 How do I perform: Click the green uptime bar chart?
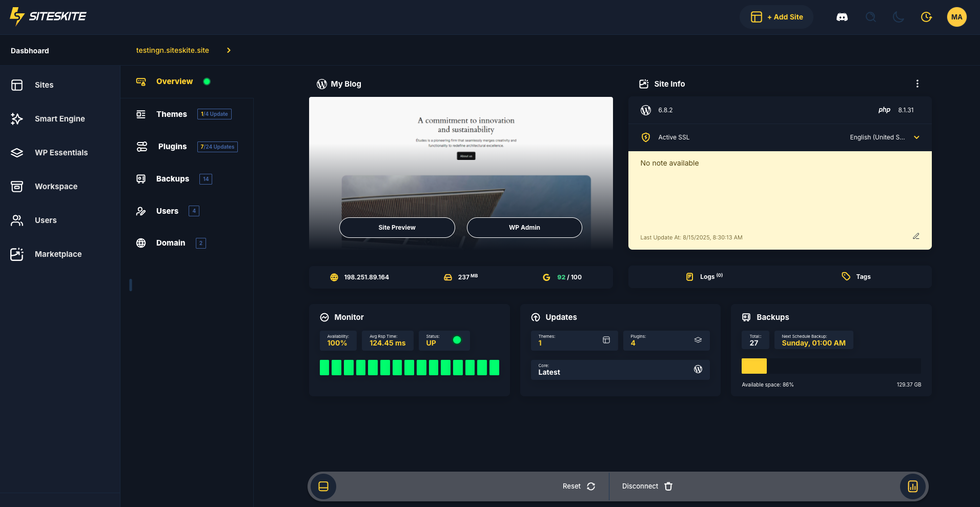(x=410, y=368)
